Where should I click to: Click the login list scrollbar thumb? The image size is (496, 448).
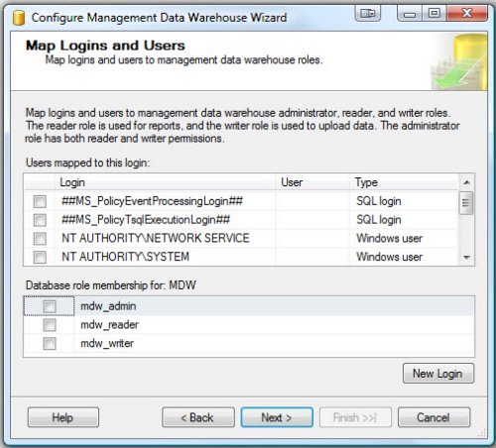tap(466, 203)
